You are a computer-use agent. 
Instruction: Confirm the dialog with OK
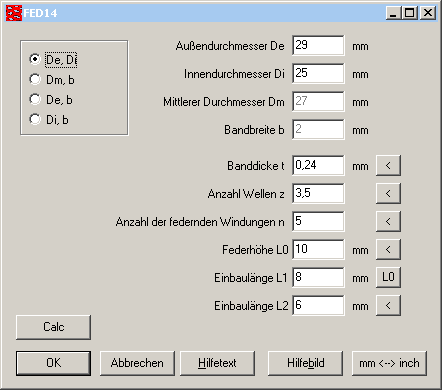53,363
